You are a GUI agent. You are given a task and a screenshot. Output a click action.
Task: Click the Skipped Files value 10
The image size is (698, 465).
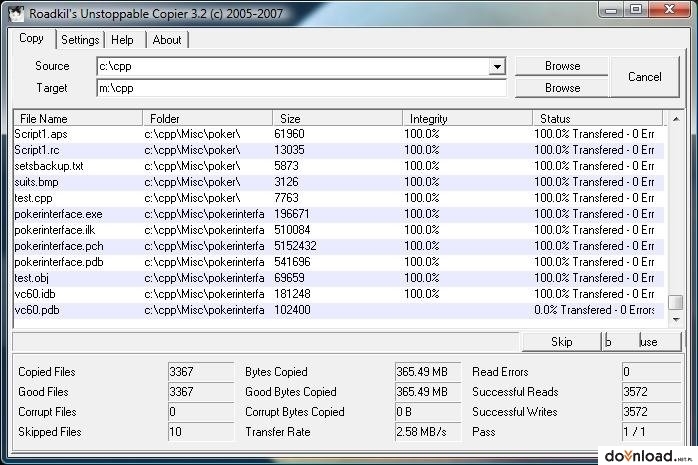[x=201, y=432]
